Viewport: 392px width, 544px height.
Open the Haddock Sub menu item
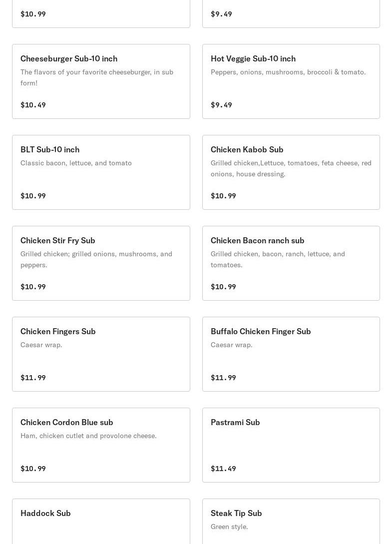click(x=101, y=522)
